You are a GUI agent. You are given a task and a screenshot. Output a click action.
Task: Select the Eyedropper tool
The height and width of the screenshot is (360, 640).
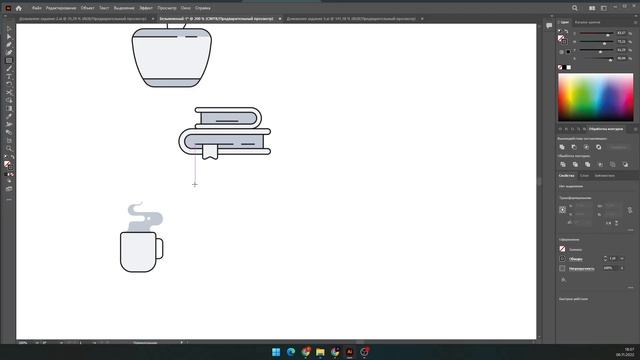click(x=9, y=116)
